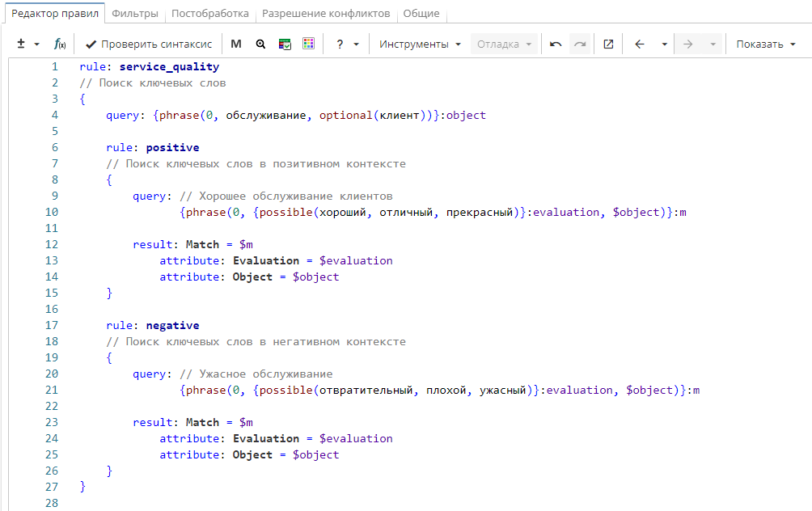Click the f(x) functions icon
Viewport: 812px width, 511px height.
pyautogui.click(x=60, y=44)
